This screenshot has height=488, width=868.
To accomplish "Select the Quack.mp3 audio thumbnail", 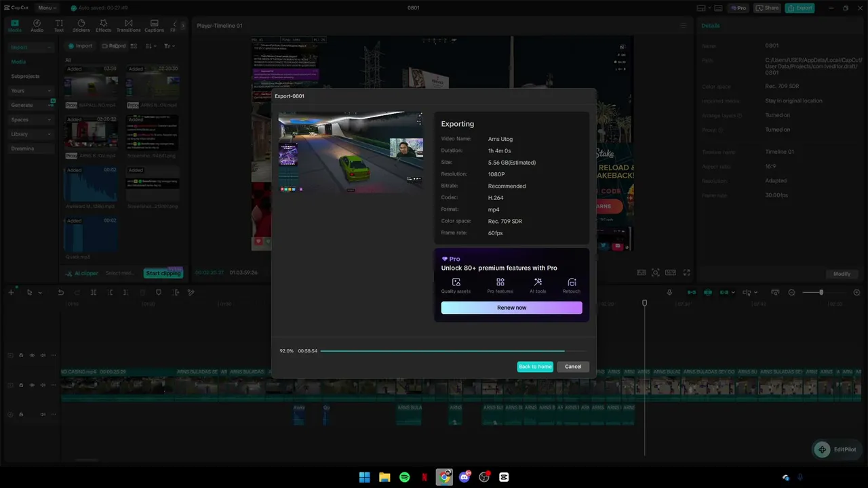I will 91,234.
